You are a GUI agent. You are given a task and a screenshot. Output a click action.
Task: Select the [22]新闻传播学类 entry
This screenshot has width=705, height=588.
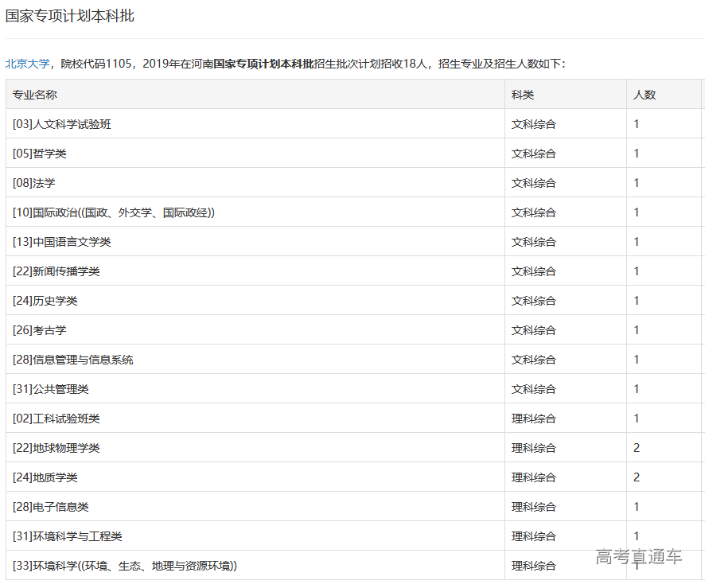(x=56, y=271)
